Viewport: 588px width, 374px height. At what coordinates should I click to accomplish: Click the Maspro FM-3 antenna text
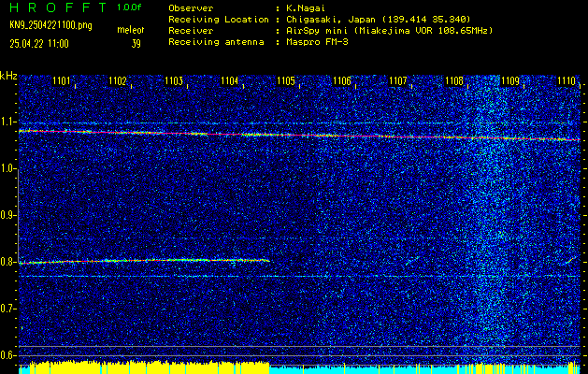[x=317, y=42]
